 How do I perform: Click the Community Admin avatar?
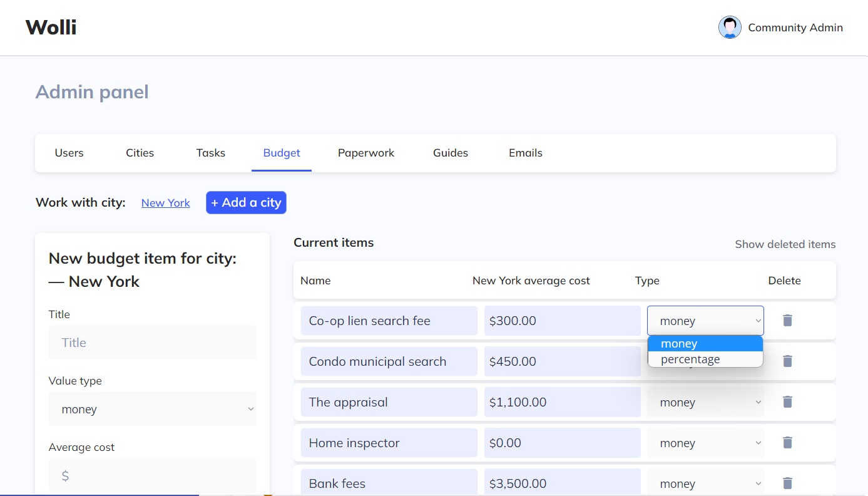coord(730,28)
